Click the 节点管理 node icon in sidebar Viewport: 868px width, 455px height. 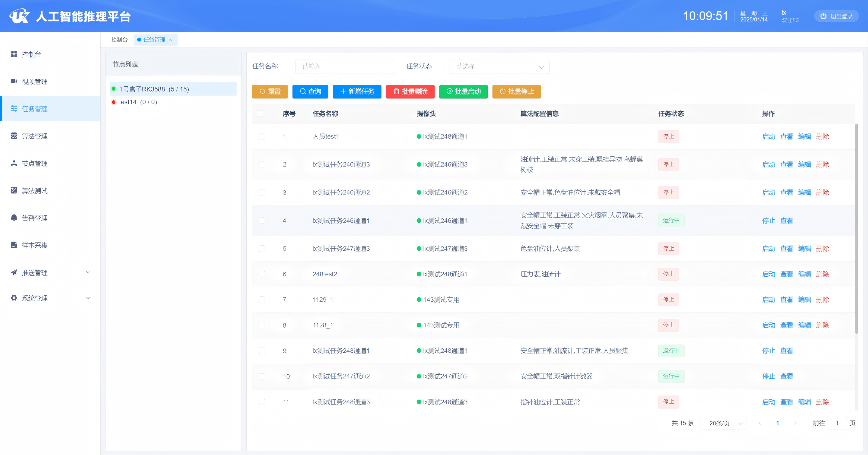14,163
